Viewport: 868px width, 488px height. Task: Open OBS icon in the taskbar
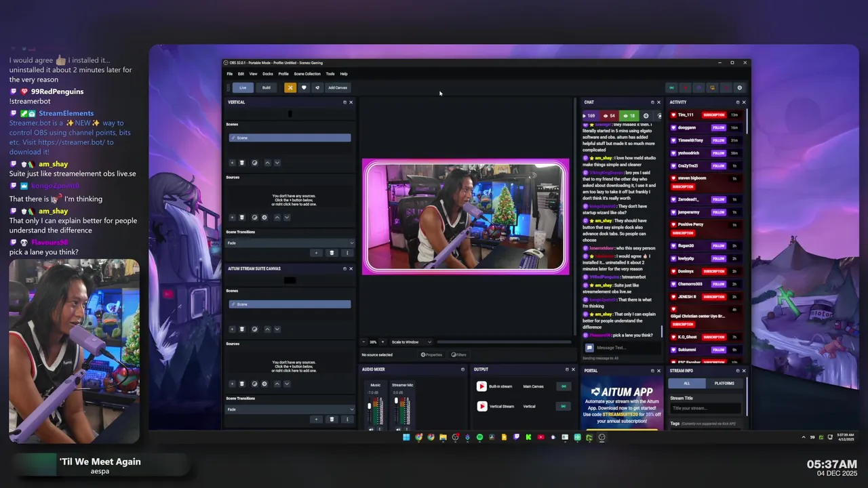pos(601,437)
